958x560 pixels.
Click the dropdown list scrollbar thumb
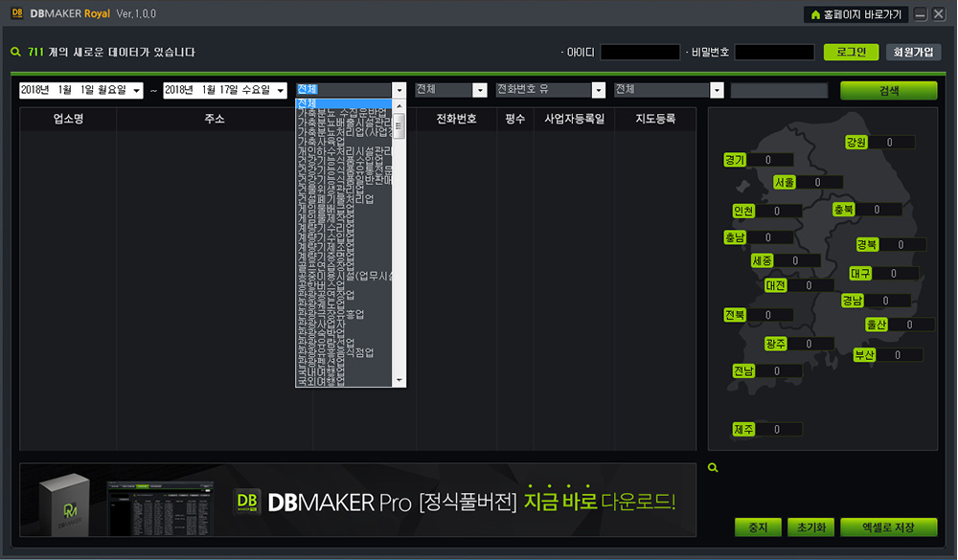point(399,125)
